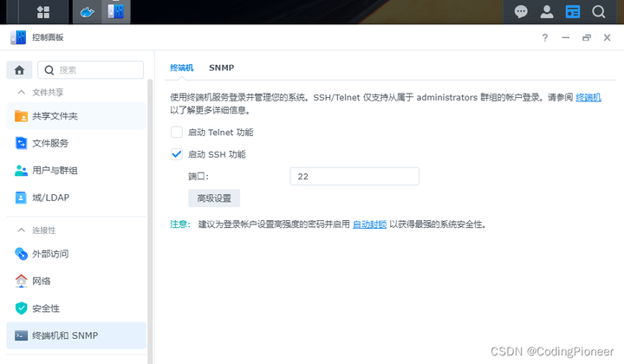Click the 端口: label

click(x=198, y=176)
